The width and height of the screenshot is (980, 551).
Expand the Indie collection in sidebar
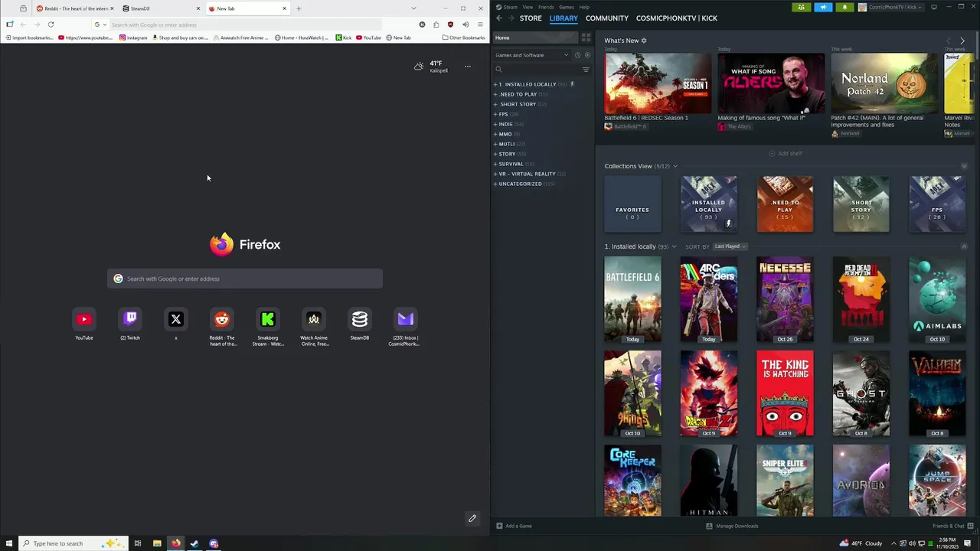(495, 124)
